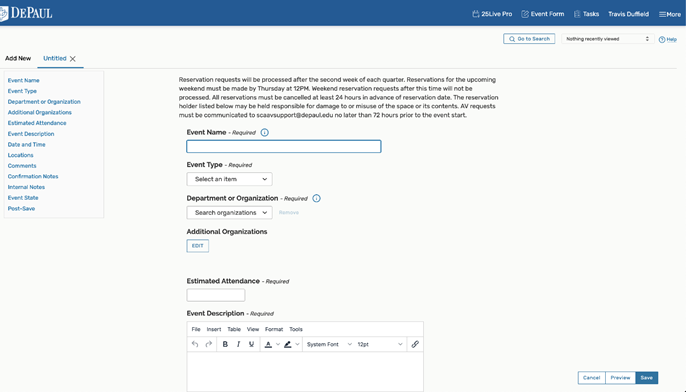687x392 pixels.
Task: Click the EDIT button for Additional Organizations
Action: 198,246
